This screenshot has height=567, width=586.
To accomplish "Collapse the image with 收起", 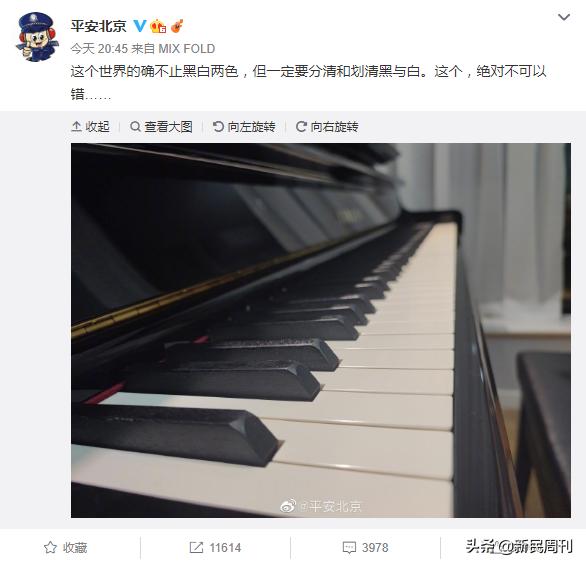I will [x=90, y=127].
